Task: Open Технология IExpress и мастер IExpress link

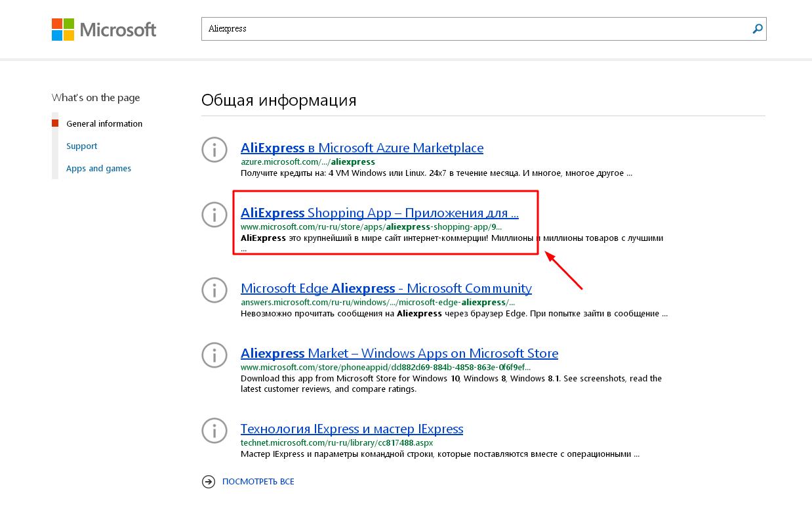Action: [352, 429]
